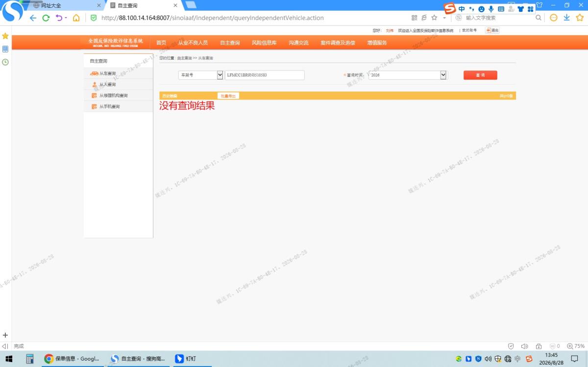Reload the page with the refresh icon
This screenshot has height=367, width=588.
click(x=46, y=18)
